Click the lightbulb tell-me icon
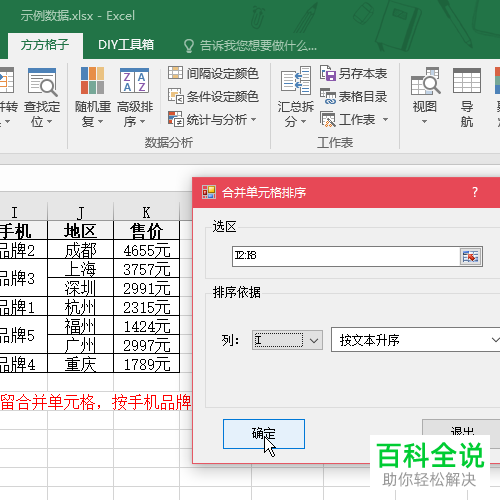 tap(189, 46)
